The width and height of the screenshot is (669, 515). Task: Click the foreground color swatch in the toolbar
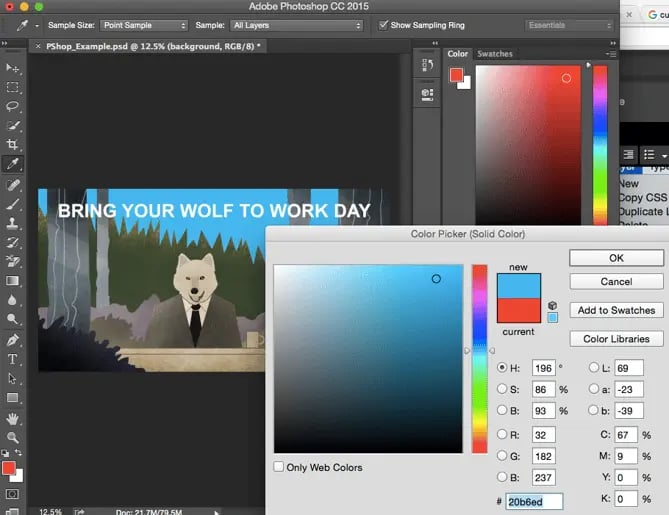click(9, 468)
